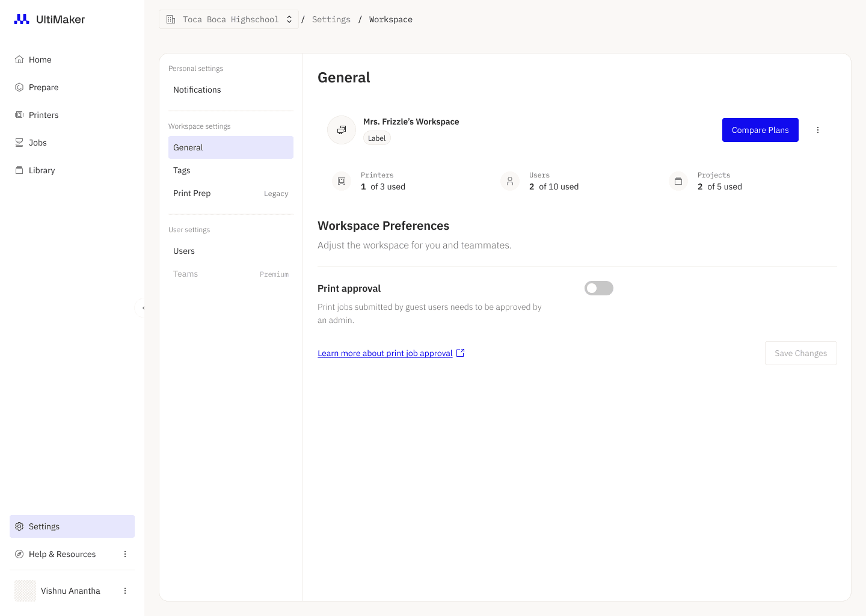Click Save Changes button
This screenshot has height=616, width=866.
(x=801, y=353)
